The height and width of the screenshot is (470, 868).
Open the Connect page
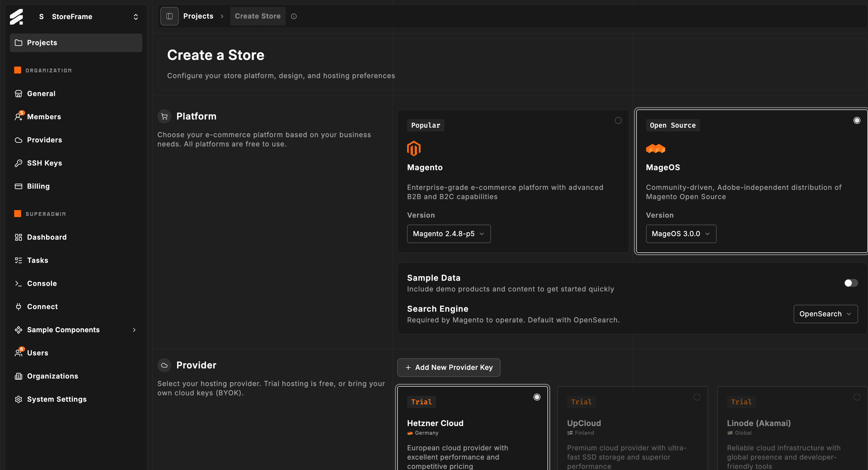point(76,307)
